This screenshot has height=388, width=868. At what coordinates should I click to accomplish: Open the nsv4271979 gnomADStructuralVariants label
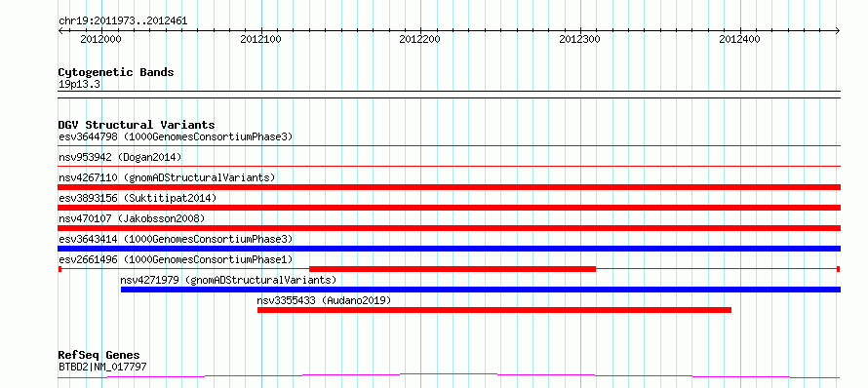coord(228,280)
